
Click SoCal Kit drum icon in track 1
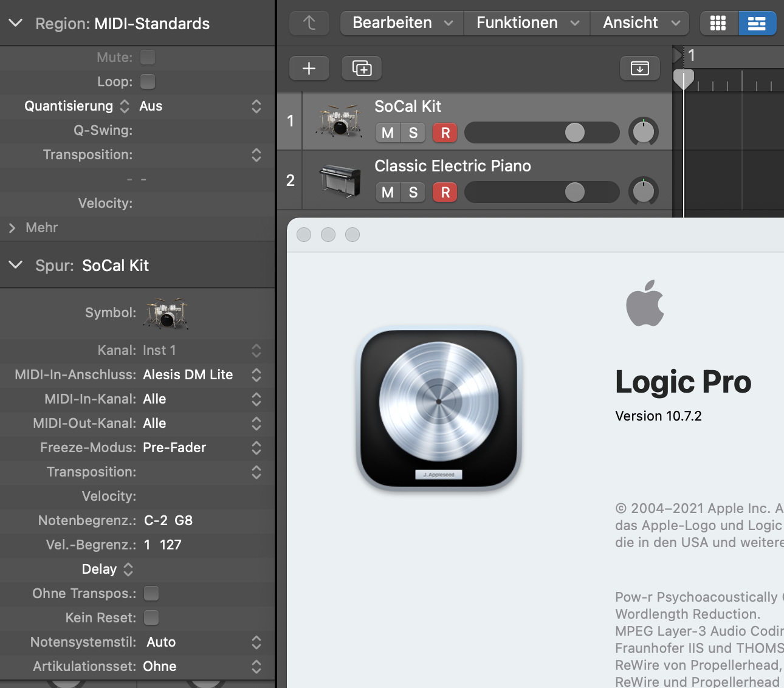(x=338, y=120)
